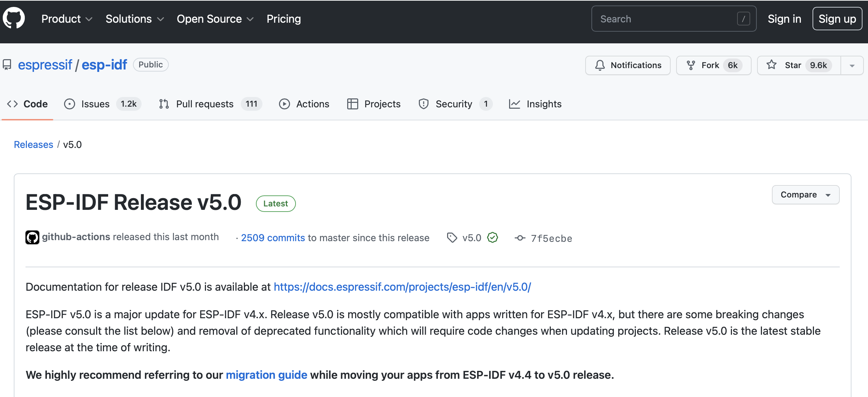Open the Solutions menu
Viewport: 868px width, 397px height.
click(134, 19)
